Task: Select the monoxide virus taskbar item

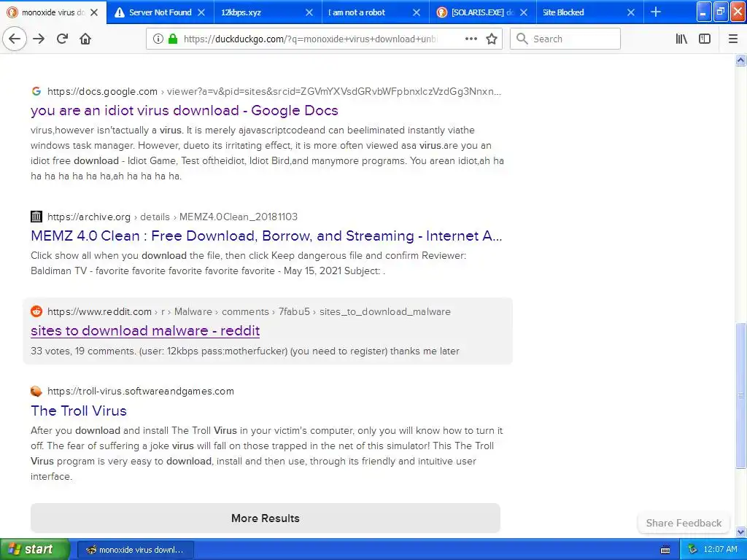Action: pos(135,550)
